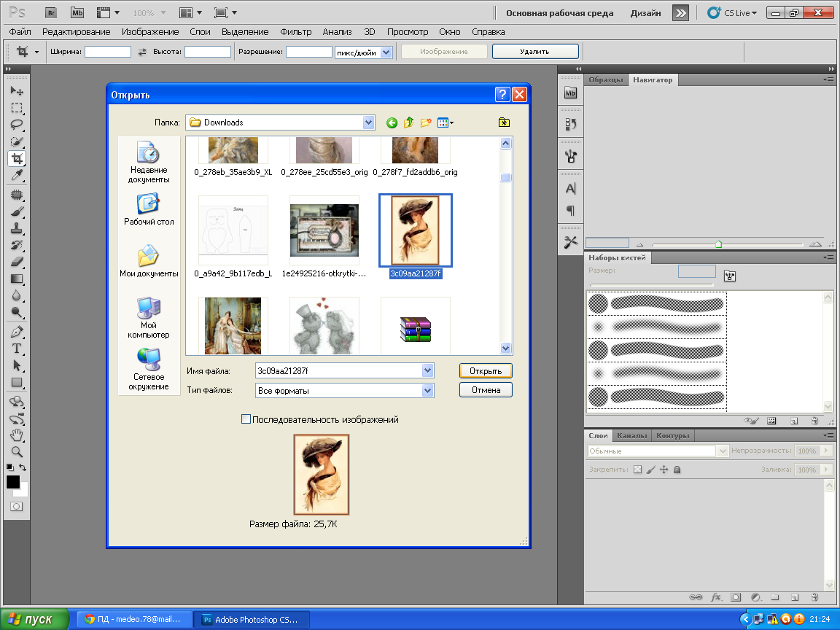Click the create new folder icon
Screen dimensions: 840x630
(x=426, y=122)
